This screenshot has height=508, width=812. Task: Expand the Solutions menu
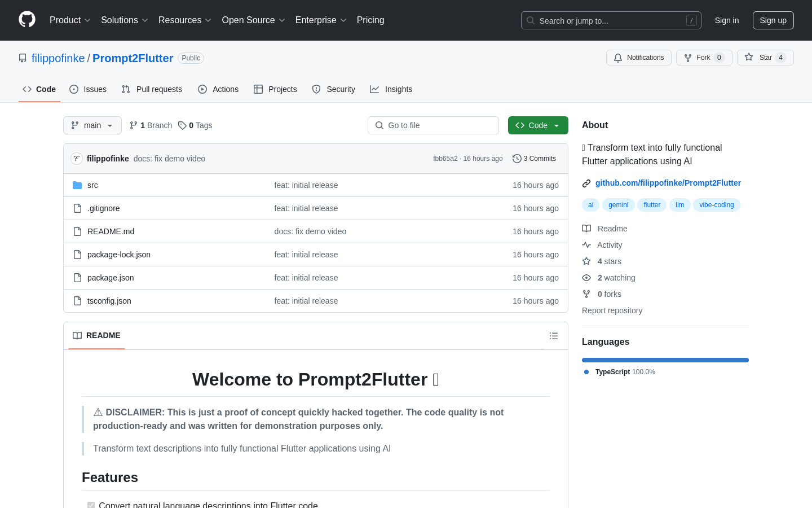click(x=125, y=20)
